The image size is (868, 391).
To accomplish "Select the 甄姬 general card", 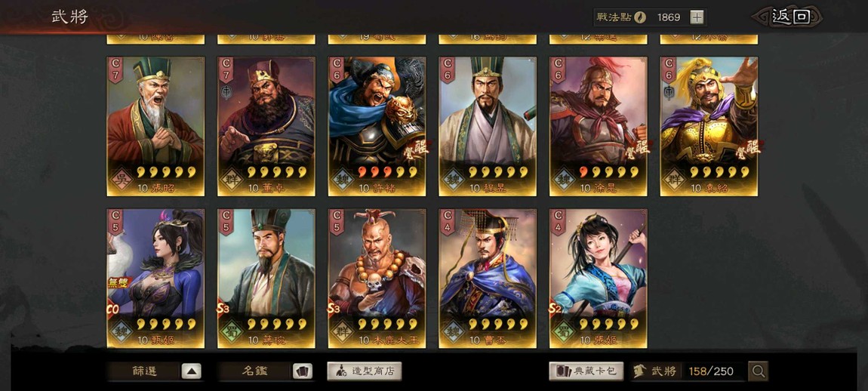I will tap(155, 279).
